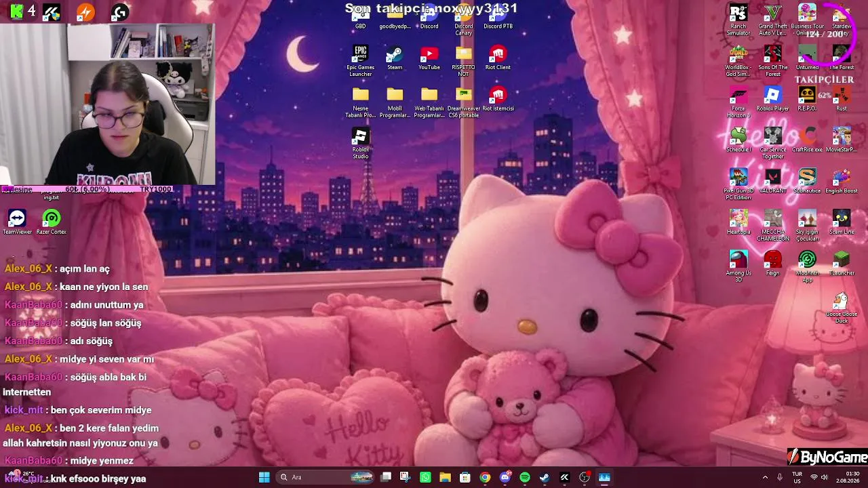The width and height of the screenshot is (868, 488).
Task: Open the Riot Client shortcut
Action: click(x=498, y=58)
